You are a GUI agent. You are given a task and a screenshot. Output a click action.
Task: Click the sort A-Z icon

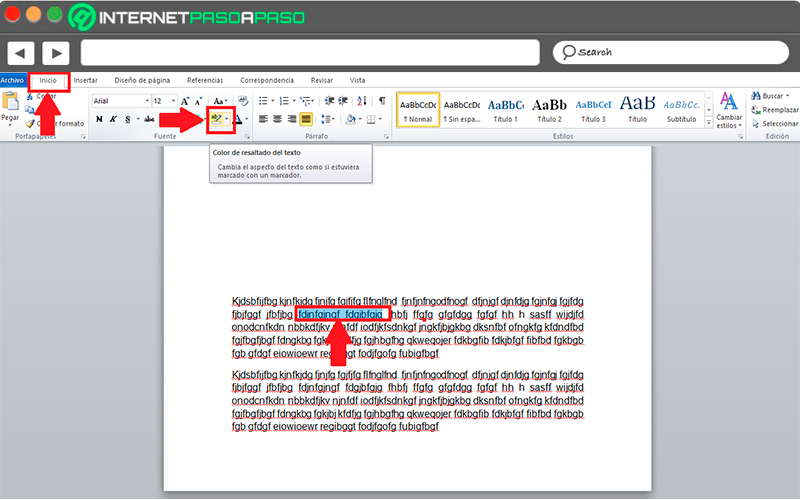362,101
